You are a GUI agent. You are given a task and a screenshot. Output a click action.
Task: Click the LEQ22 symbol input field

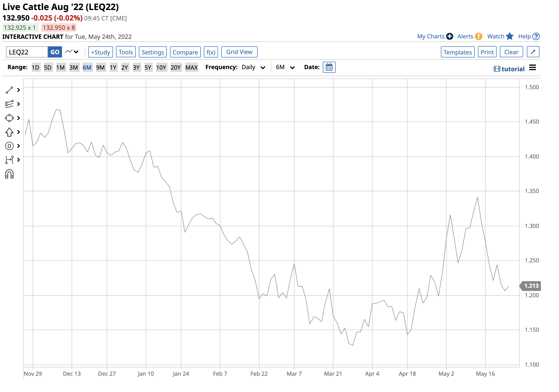coord(27,52)
